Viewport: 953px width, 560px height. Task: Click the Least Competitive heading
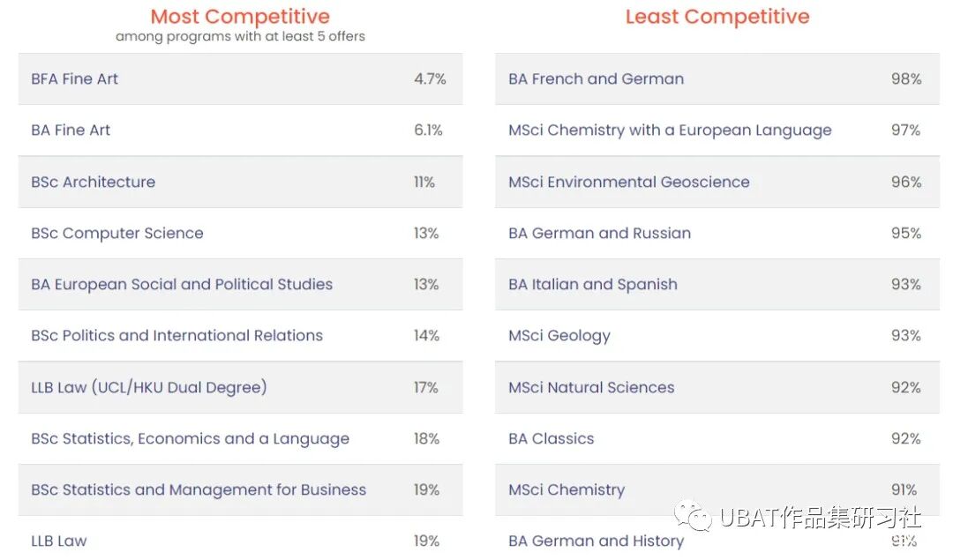(717, 17)
